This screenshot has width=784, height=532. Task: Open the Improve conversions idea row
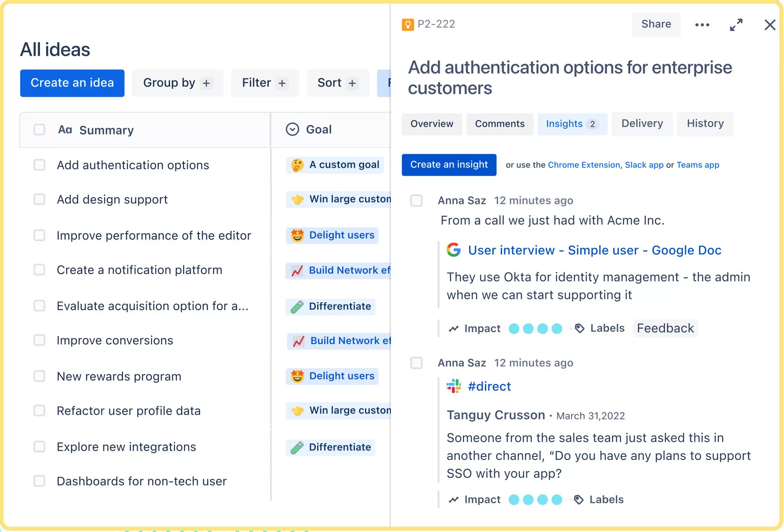click(x=115, y=340)
